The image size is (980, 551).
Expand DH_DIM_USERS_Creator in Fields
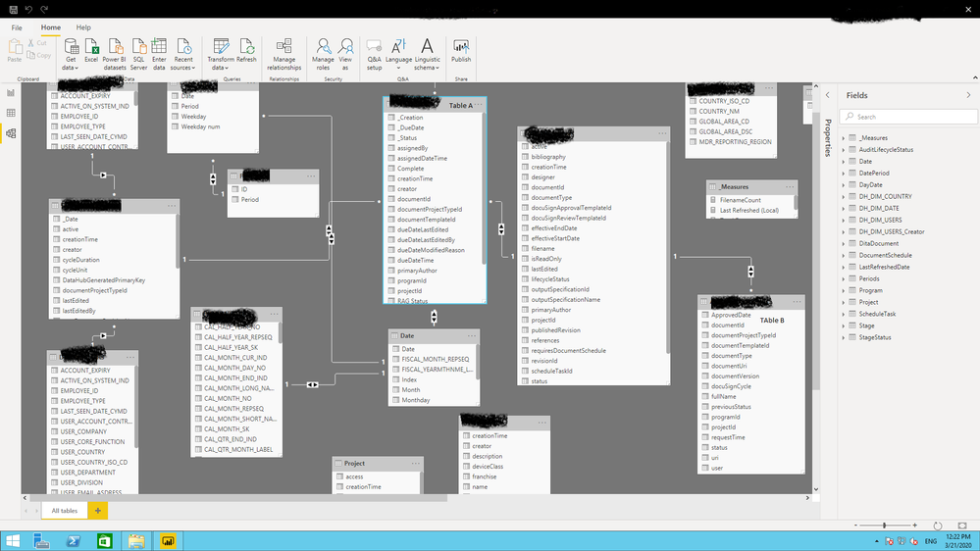point(843,231)
